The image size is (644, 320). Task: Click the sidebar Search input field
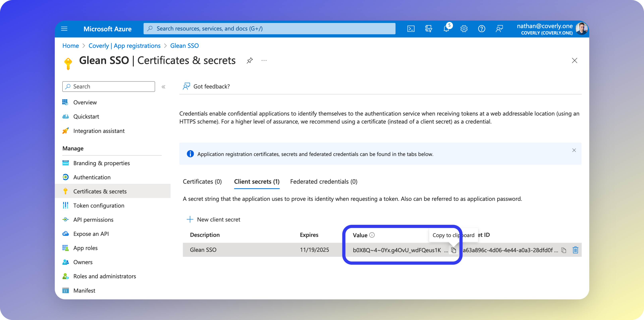coord(109,87)
